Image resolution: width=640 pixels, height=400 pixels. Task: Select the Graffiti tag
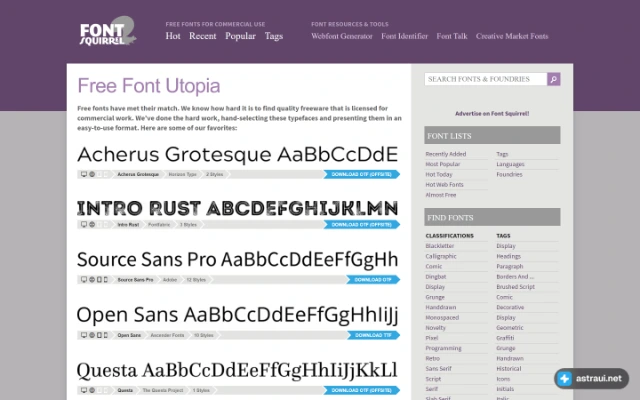tap(505, 338)
